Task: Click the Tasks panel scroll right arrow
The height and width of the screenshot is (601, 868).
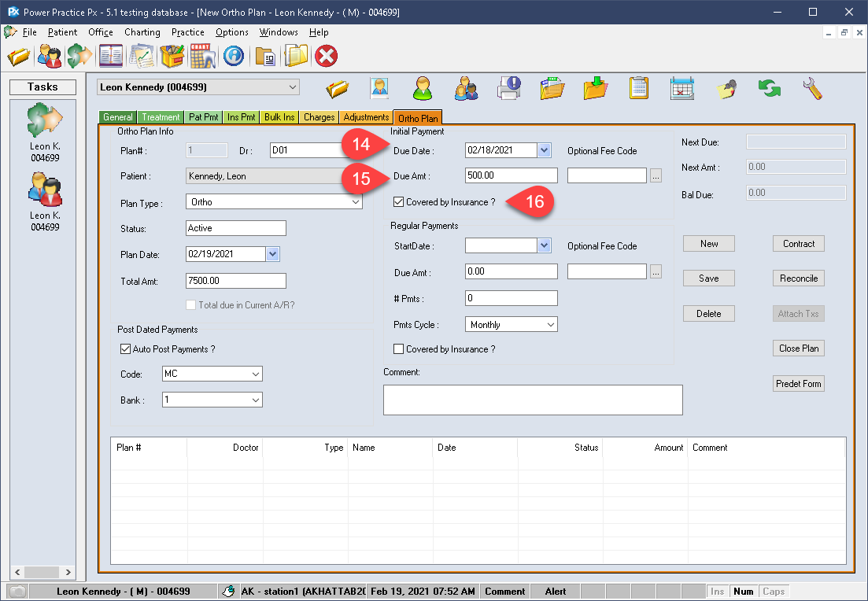Action: coord(68,572)
